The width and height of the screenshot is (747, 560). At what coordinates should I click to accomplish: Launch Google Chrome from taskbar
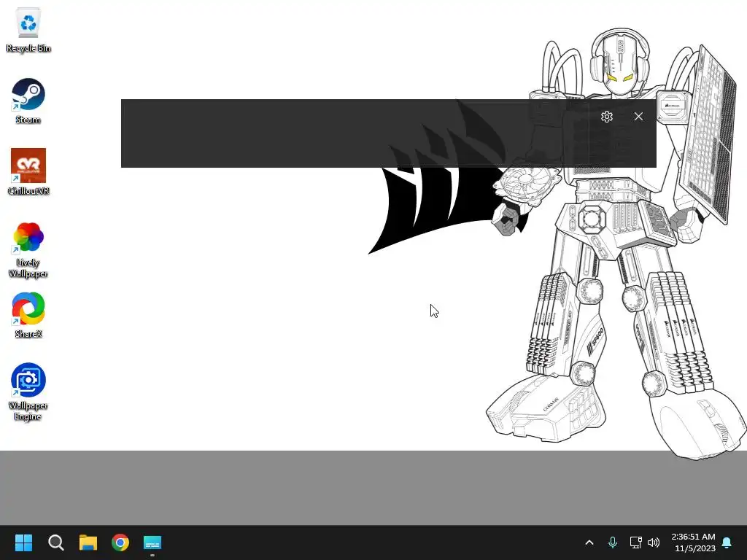(x=120, y=542)
